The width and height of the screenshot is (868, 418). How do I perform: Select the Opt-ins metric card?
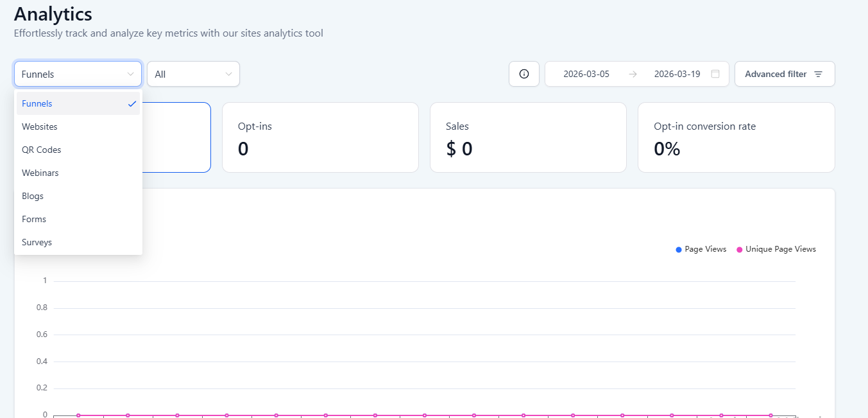320,137
